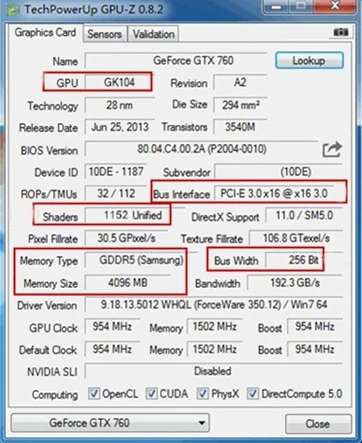Click the camera screenshot icon
This screenshot has height=443, width=362.
coord(341,32)
